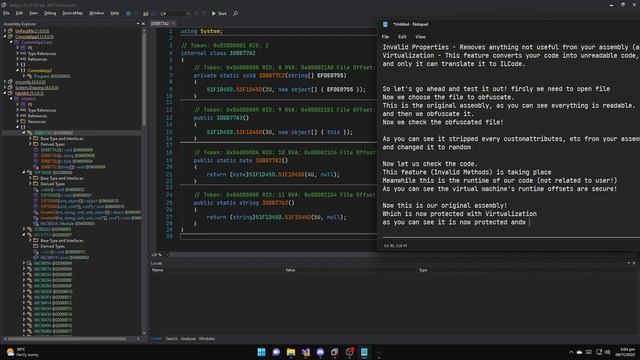Open the Help menu in dnSpy
This screenshot has height=360, width=640.
point(115,13)
